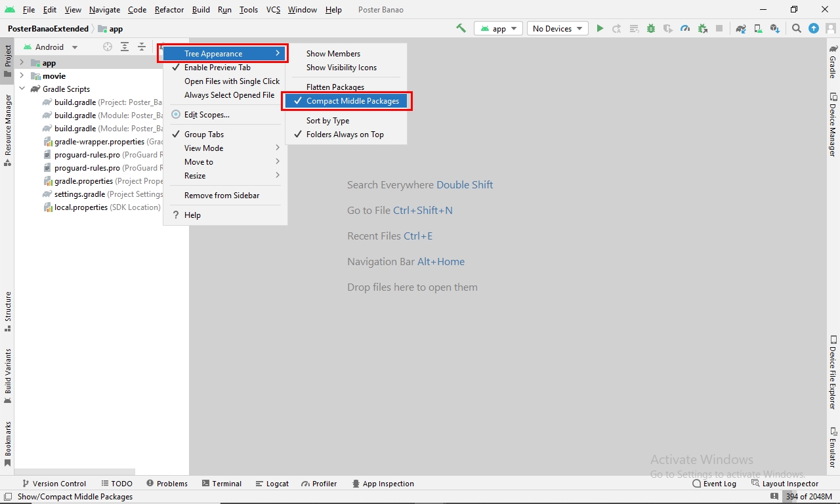Click the Search Everywhere magnifier icon

796,28
